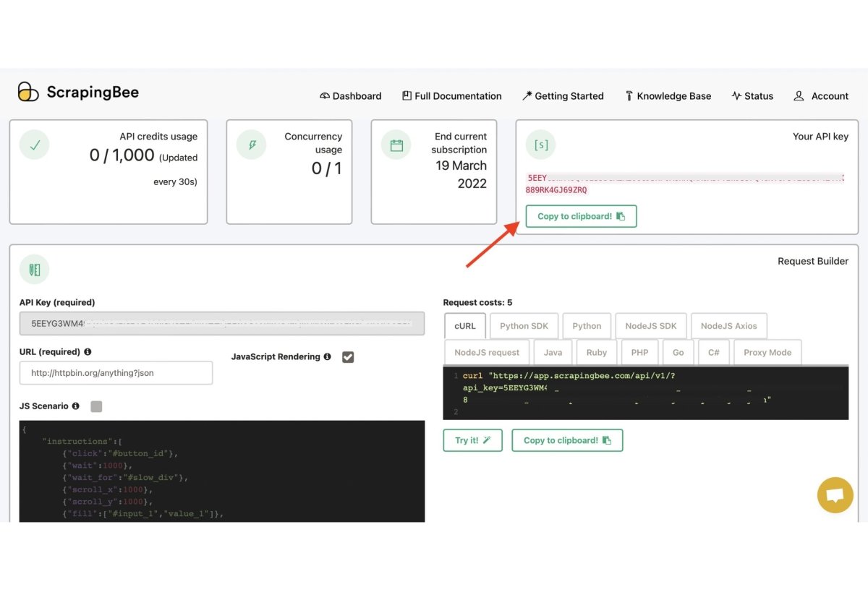Switch to the Python tab
This screenshot has width=868, height=613.
point(587,326)
